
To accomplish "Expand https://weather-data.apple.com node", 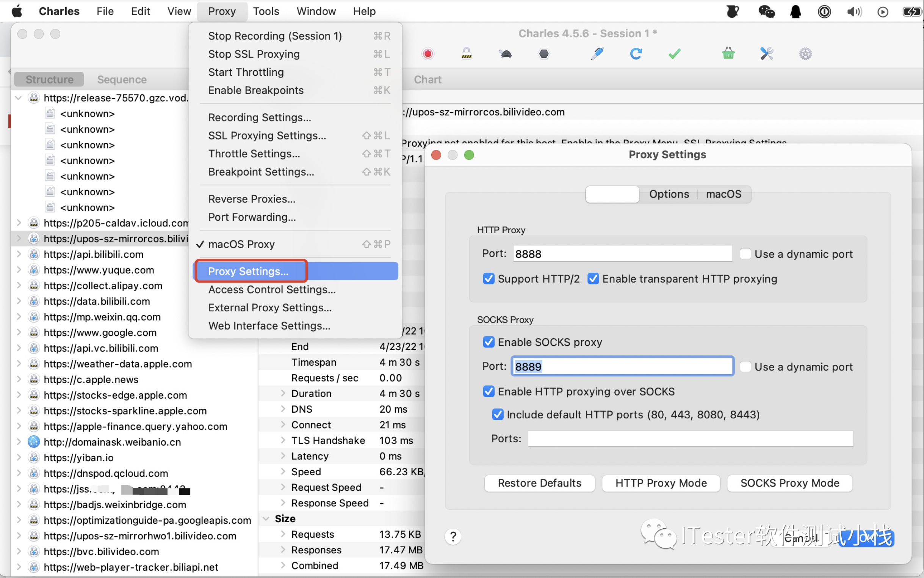I will pos(18,364).
